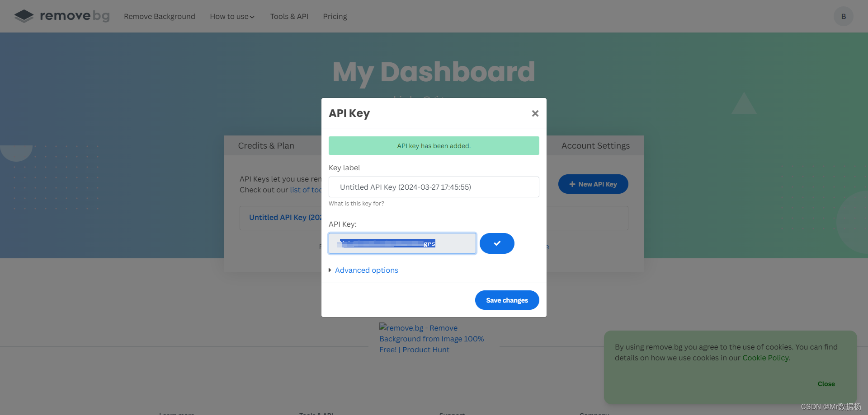Open the Cookie Policy link
The height and width of the screenshot is (415, 868).
pyautogui.click(x=765, y=358)
